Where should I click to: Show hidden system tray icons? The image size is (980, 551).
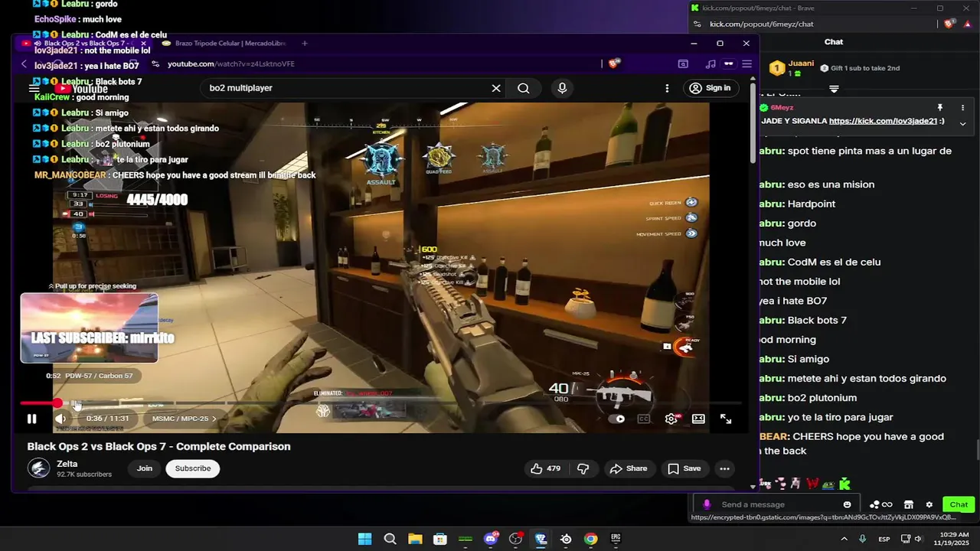click(x=844, y=539)
